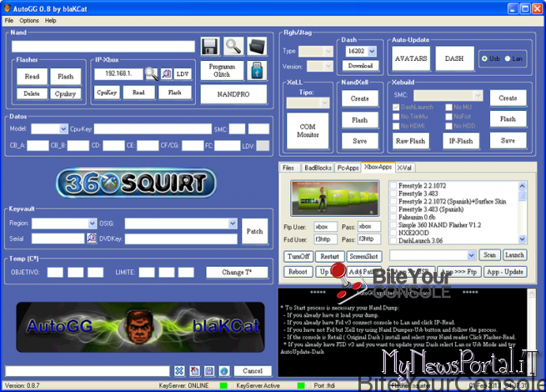The width and height of the screenshot is (546, 392).
Task: Click the Cpu-Key input field
Action: point(153,129)
